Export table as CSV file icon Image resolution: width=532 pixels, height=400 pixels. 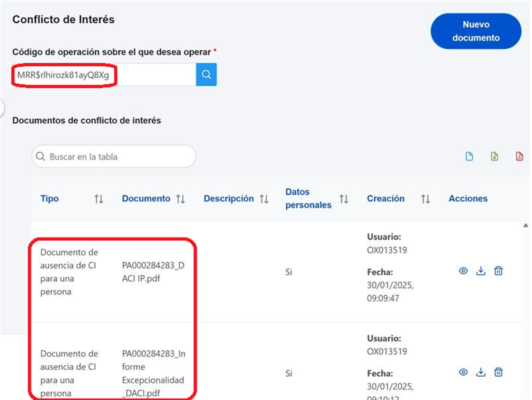(x=469, y=156)
